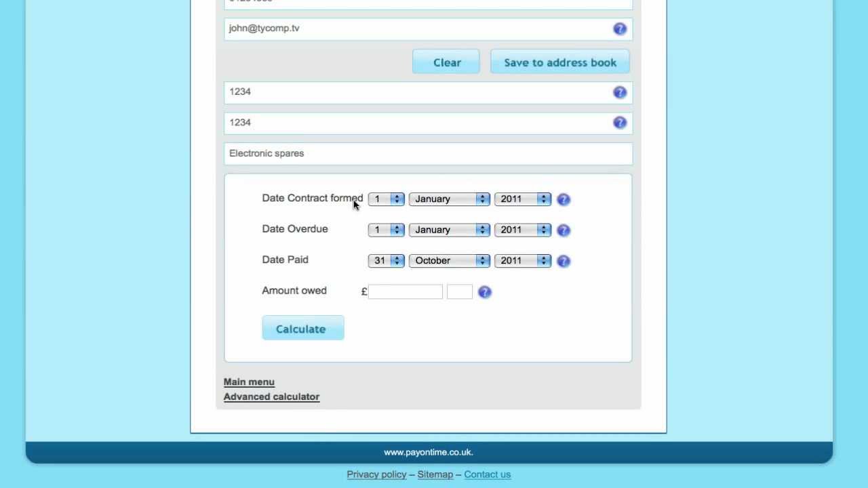Open help icon for Date Overdue row
The width and height of the screenshot is (868, 488).
(564, 230)
